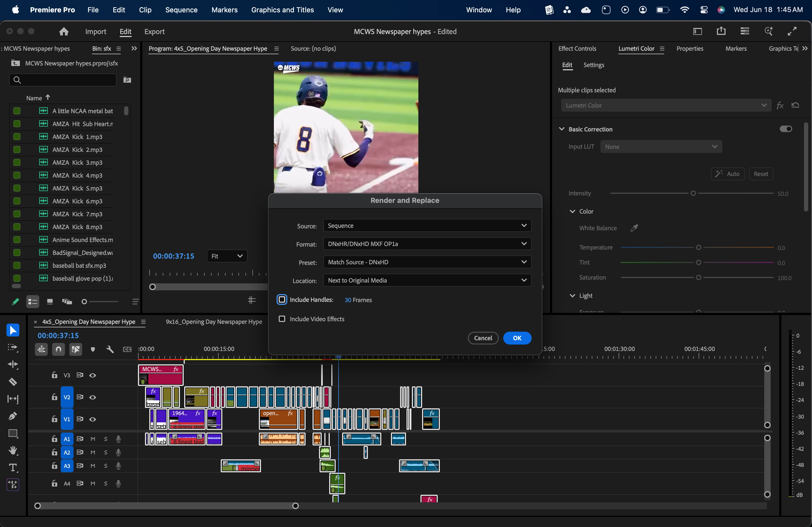Open the Preset dropdown
Image resolution: width=812 pixels, height=527 pixels.
click(x=427, y=262)
